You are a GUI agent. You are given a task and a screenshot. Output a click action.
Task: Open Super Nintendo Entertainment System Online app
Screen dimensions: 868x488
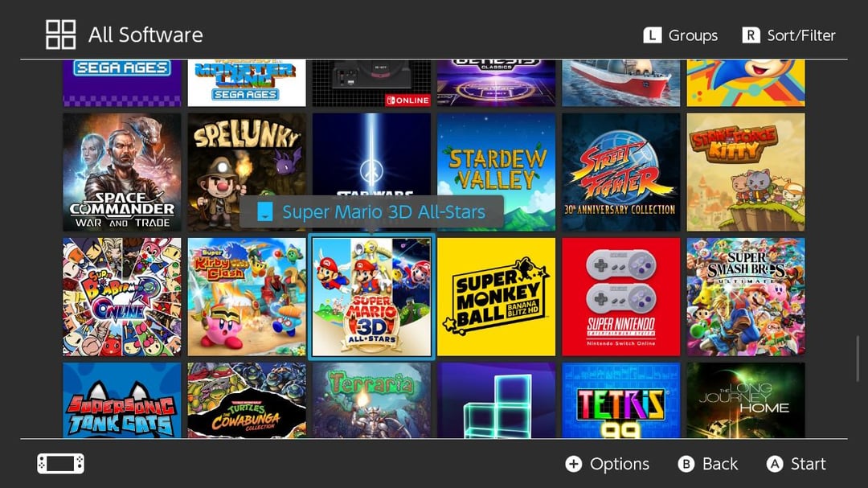(620, 297)
